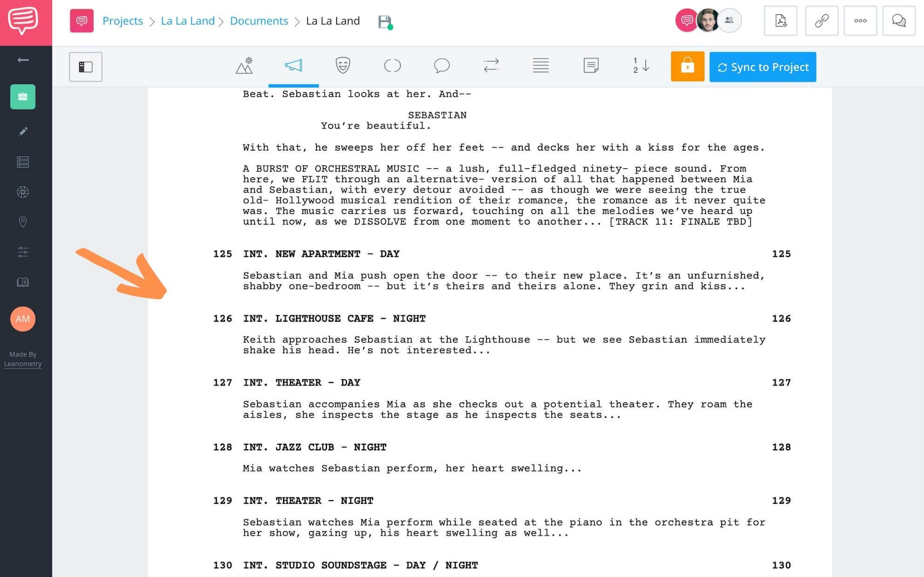The width and height of the screenshot is (924, 577).
Task: Click the share/link icon button
Action: pos(822,20)
